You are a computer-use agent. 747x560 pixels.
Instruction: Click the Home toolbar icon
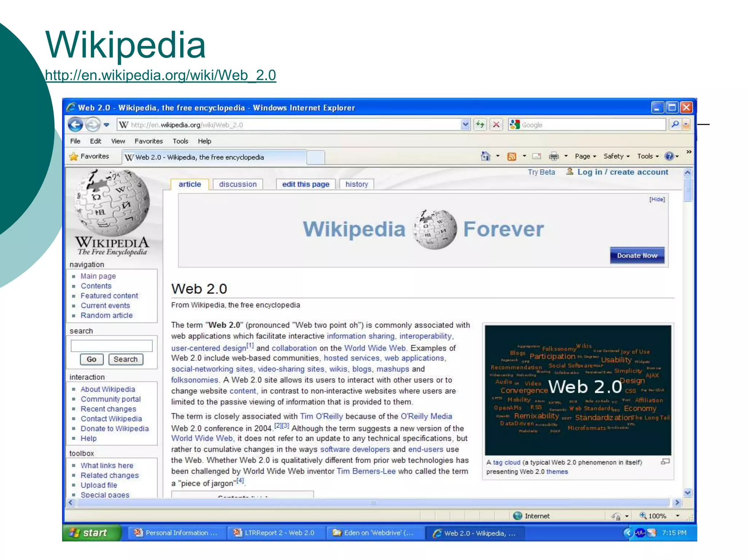point(485,156)
